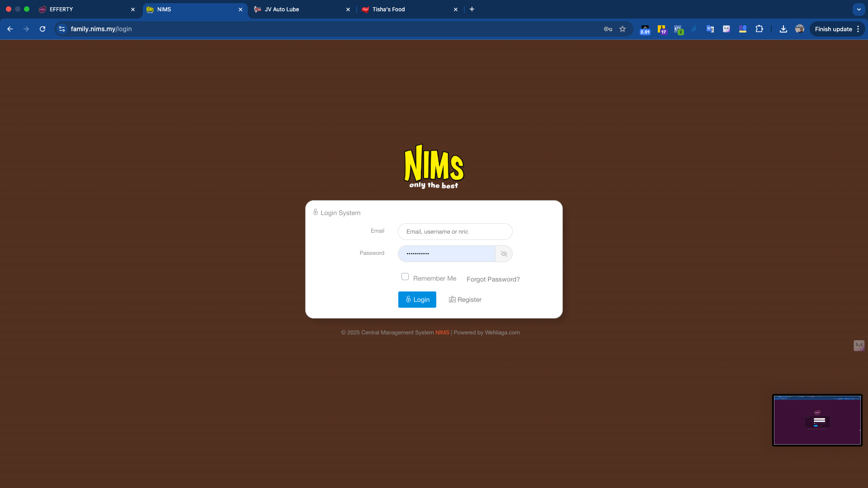Switch to the JV Auto Lube tab
This screenshot has width=868, height=488.
302,9
